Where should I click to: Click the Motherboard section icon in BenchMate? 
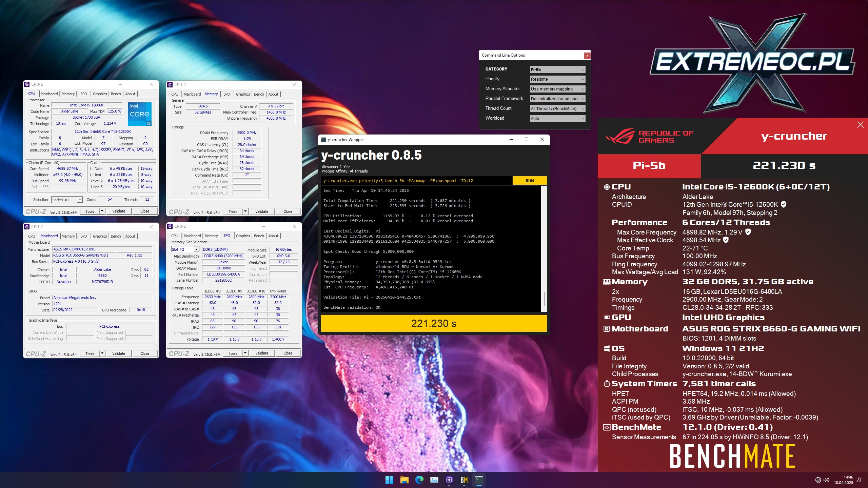tap(607, 329)
